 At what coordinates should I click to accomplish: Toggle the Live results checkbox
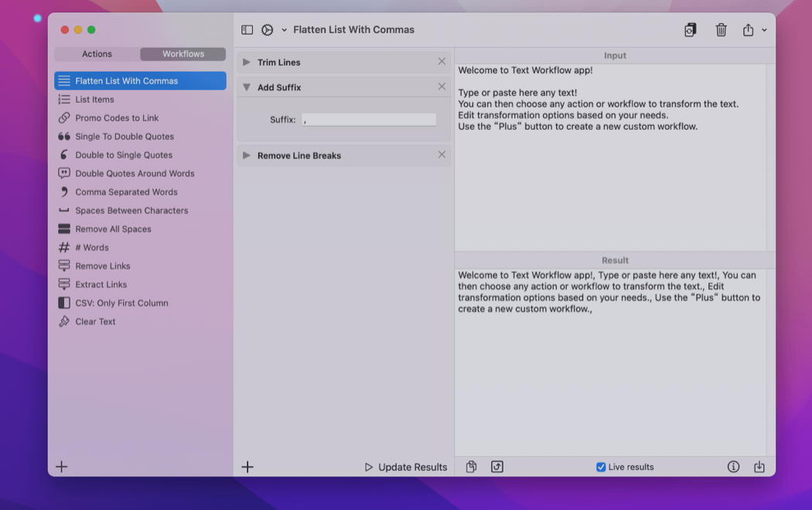pos(601,467)
